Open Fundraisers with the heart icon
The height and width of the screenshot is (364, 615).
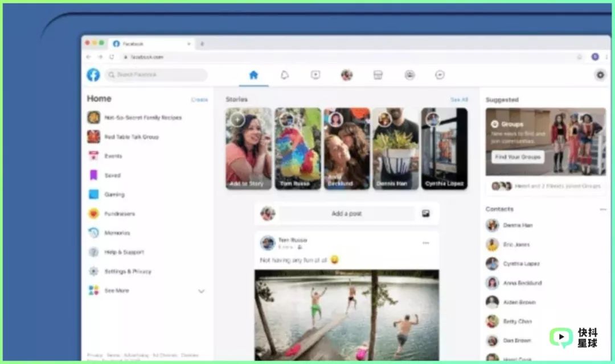click(111, 213)
